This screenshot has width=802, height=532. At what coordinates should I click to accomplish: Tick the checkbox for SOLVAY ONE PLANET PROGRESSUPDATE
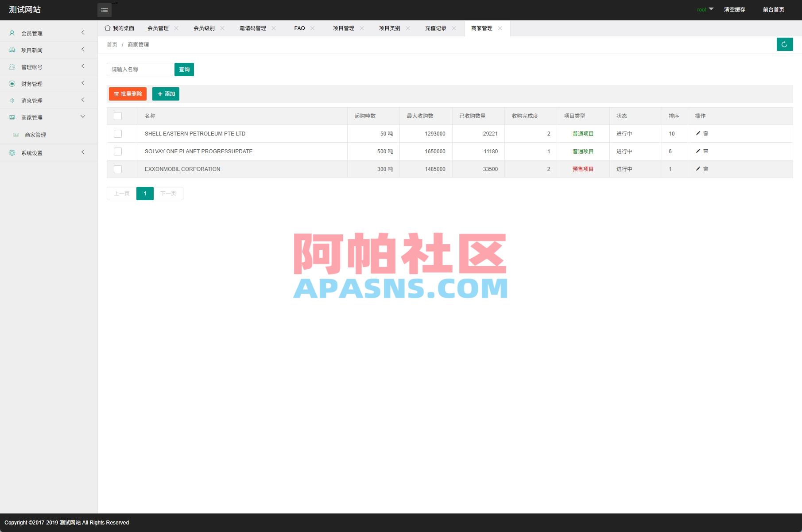point(117,151)
